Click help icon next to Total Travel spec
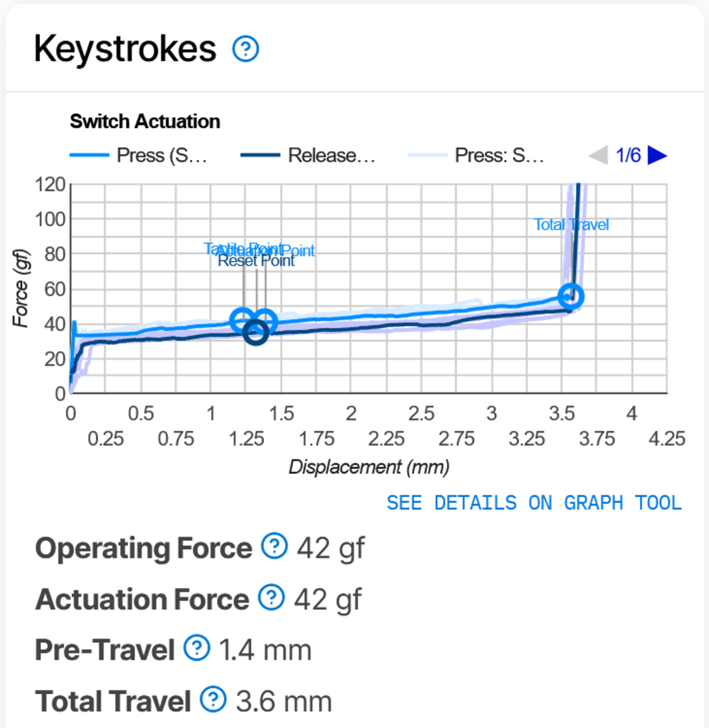The height and width of the screenshot is (728, 709). point(213,699)
